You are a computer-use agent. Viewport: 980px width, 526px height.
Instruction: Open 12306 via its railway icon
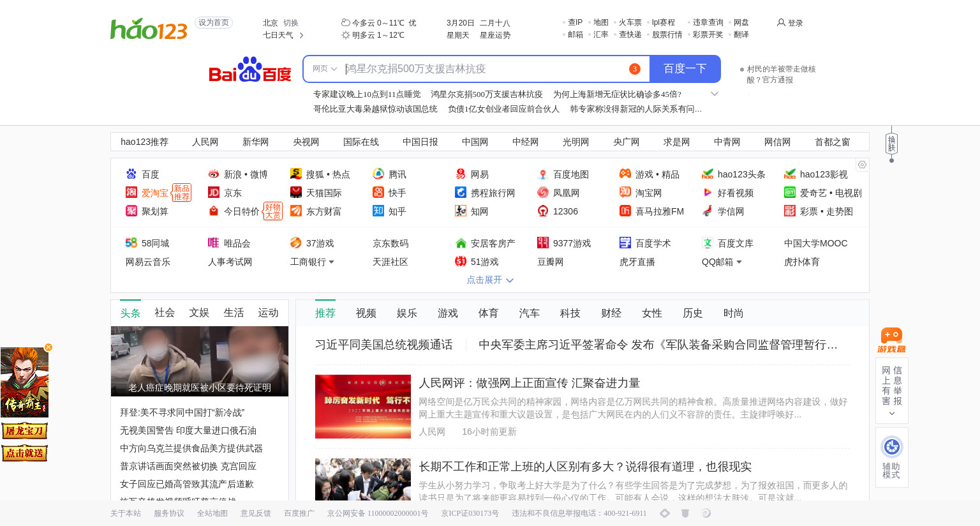543,211
